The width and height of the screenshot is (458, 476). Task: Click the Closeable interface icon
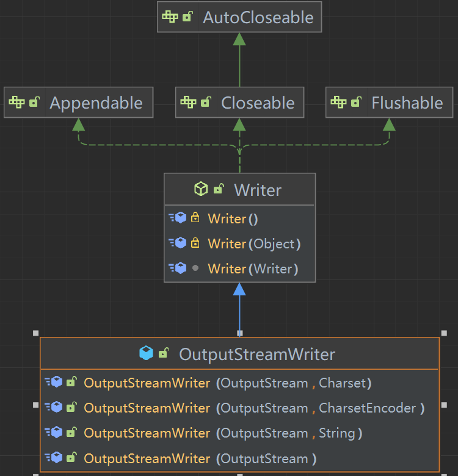pos(188,103)
